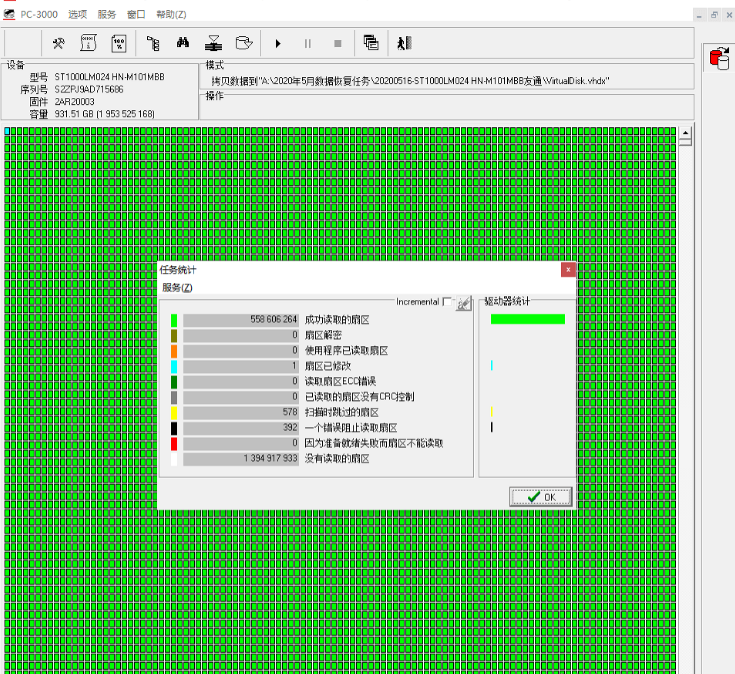Click the disk head map icon
This screenshot has width=735, height=674.
(213, 43)
